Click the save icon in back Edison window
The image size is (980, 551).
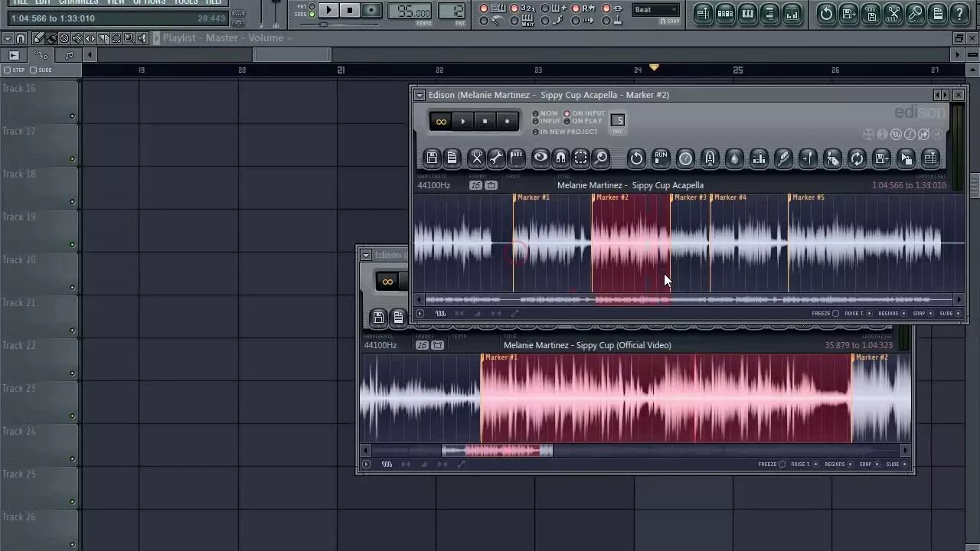click(378, 317)
